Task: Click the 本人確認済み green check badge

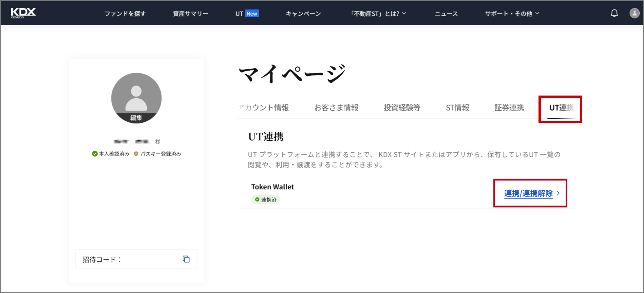Action: tap(111, 154)
